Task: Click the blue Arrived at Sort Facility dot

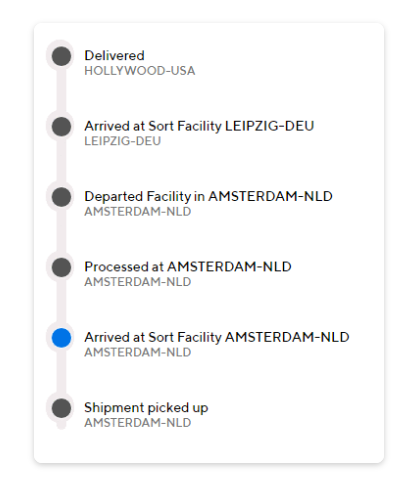Action: (x=61, y=338)
